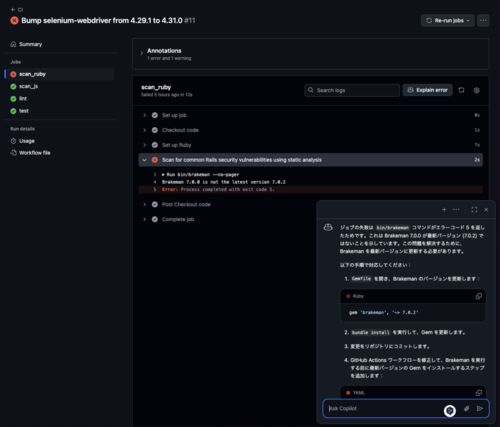Screen dimensions: 500x427
Task: Click the Brakeman 7.0.0 not latest log line
Action: [223, 182]
